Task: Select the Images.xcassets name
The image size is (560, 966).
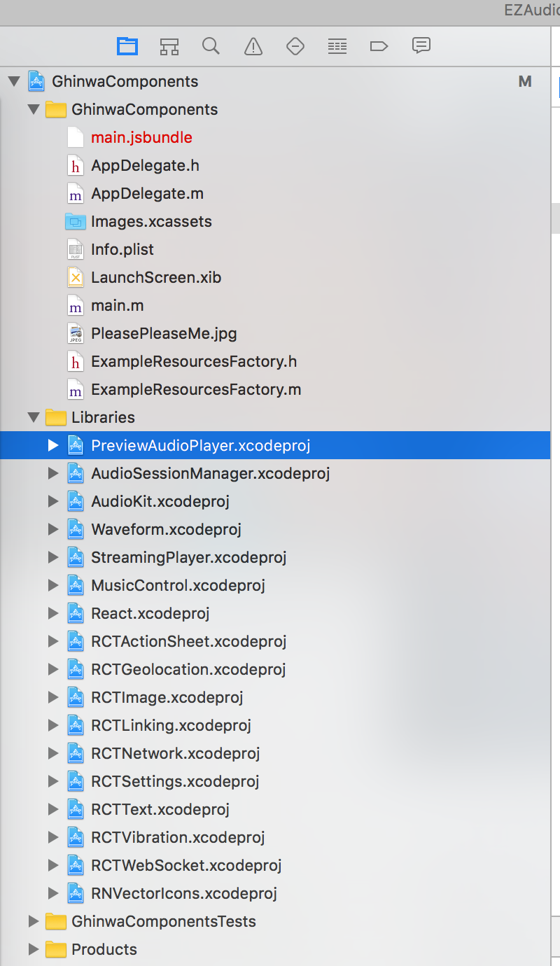Action: 151,221
